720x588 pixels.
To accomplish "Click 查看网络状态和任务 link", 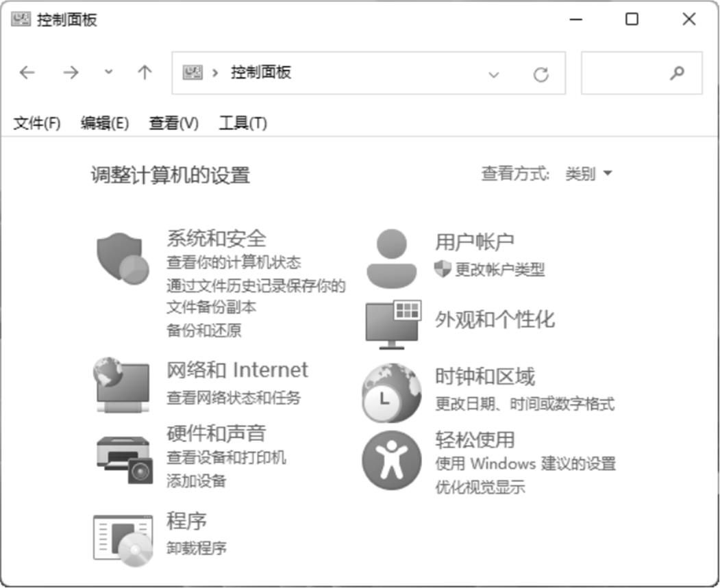I will tap(234, 397).
